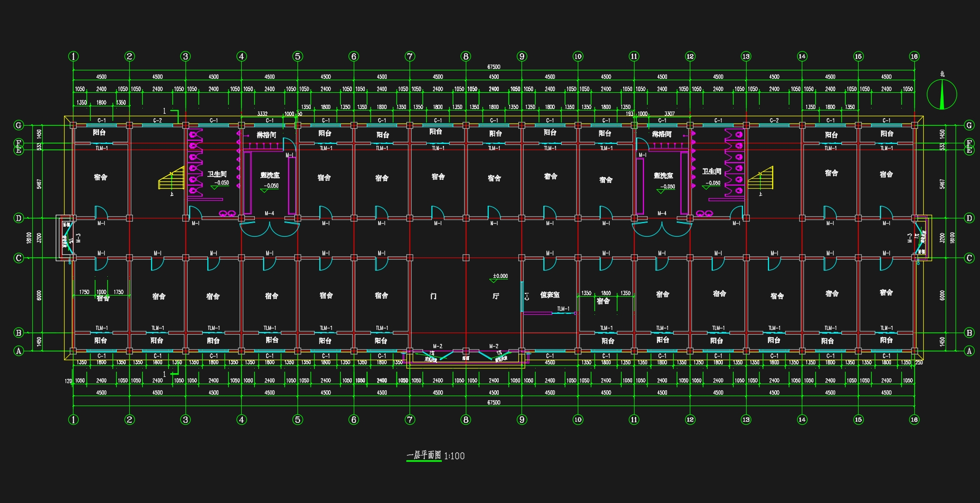This screenshot has width=980, height=503.
Task: Select left-side axis bubble D
Action: (x=19, y=218)
